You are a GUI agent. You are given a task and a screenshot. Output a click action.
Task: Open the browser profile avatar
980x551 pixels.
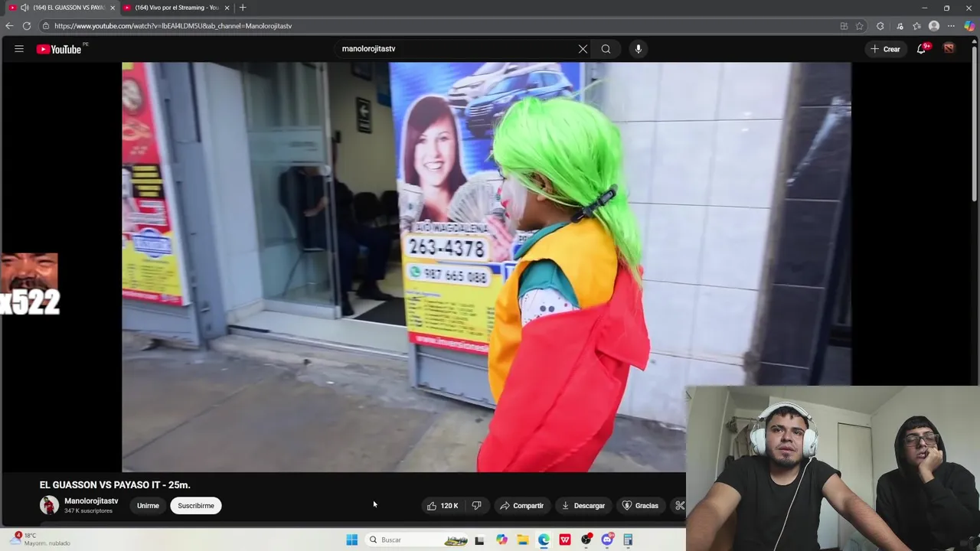[x=934, y=26]
